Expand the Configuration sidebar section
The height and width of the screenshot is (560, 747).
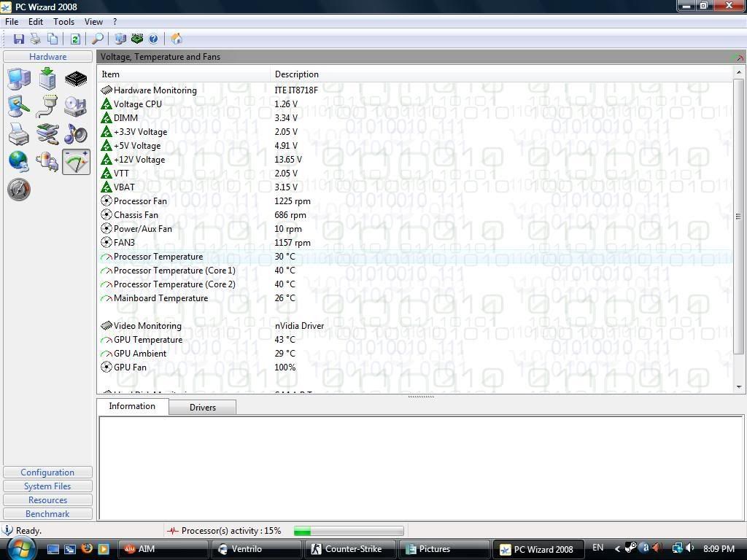(x=47, y=472)
